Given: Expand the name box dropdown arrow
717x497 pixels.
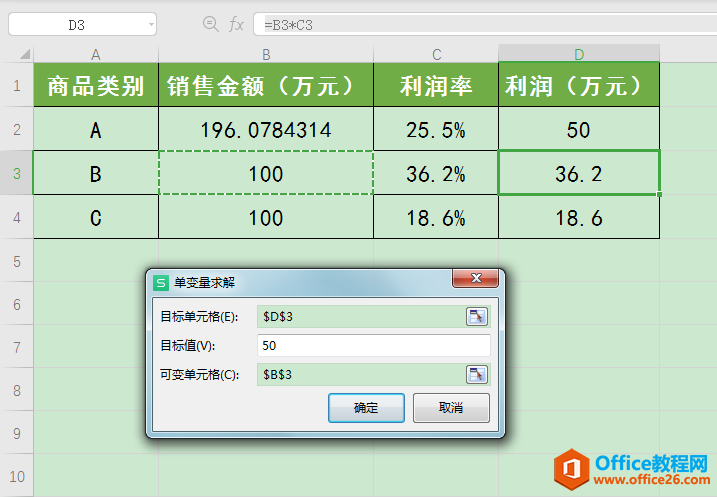Looking at the screenshot, I should pyautogui.click(x=150, y=24).
